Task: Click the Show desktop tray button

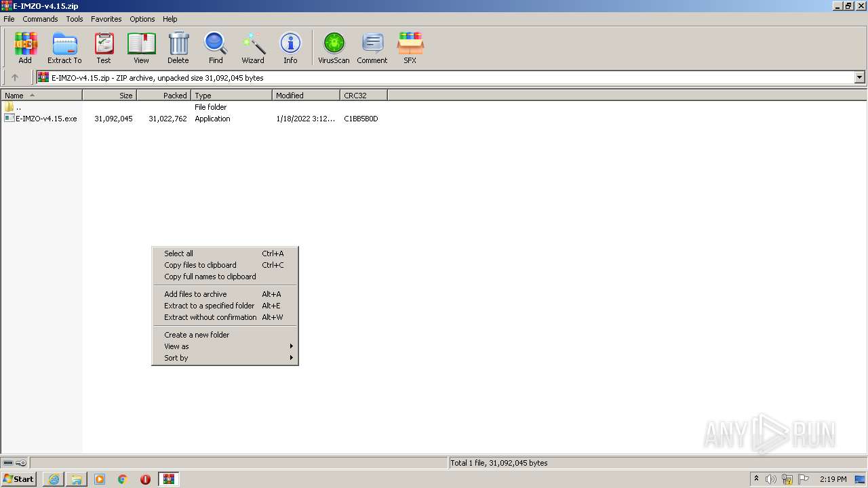Action: (860, 479)
